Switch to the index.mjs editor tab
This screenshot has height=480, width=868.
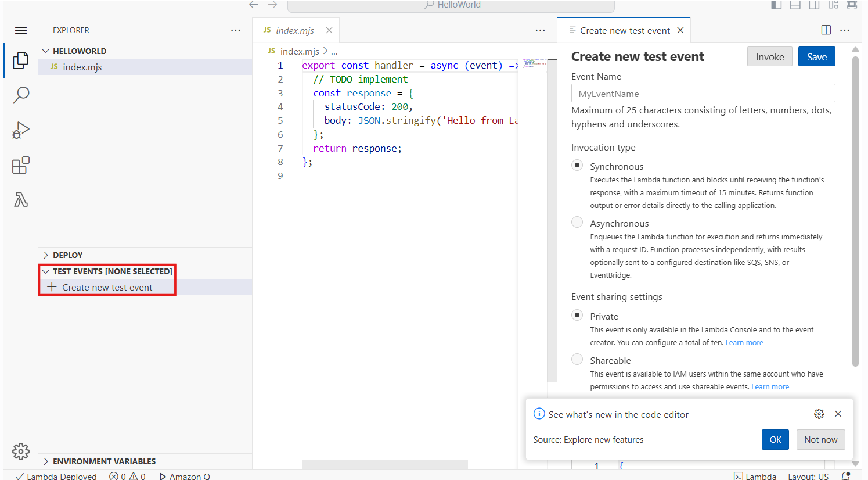(289, 30)
